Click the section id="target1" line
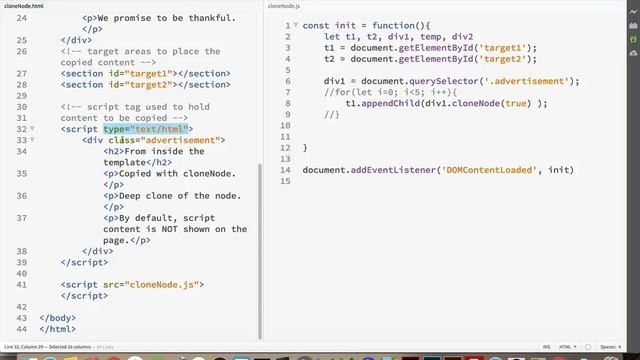 [146, 73]
